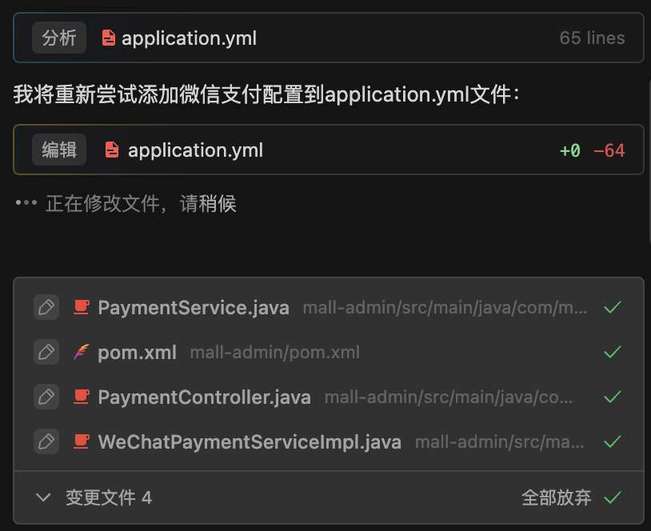Accept PaymentController.java change with green checkmark
Image resolution: width=651 pixels, height=531 pixels.
tap(612, 397)
